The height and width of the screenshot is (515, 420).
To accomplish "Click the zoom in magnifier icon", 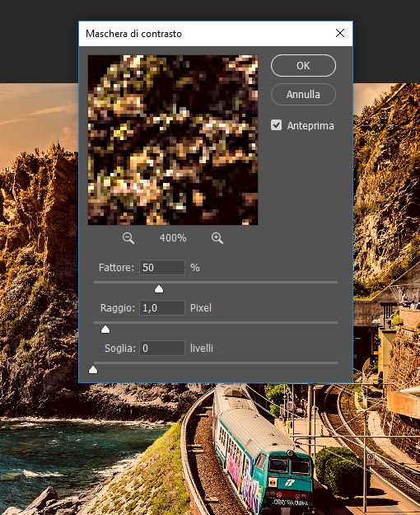I will point(217,238).
